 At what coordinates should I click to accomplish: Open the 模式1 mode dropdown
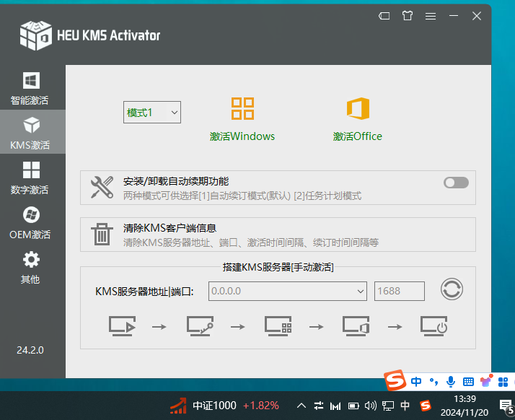pos(152,113)
